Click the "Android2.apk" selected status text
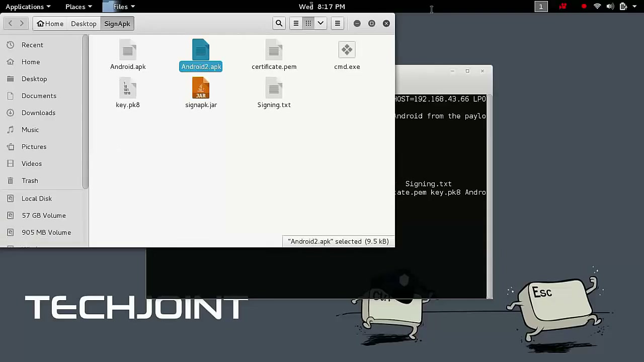 (x=338, y=241)
